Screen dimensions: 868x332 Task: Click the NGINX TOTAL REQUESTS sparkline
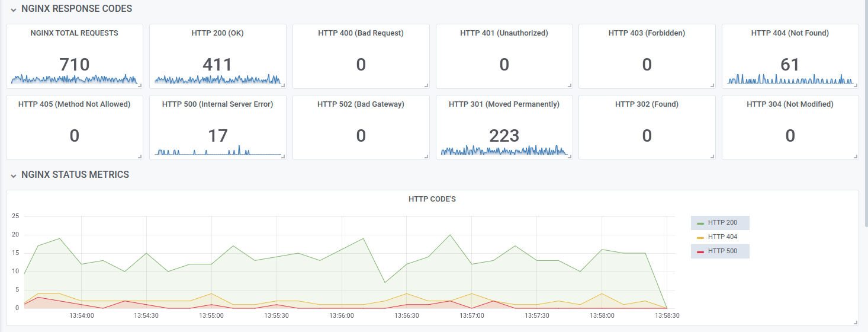pos(75,79)
